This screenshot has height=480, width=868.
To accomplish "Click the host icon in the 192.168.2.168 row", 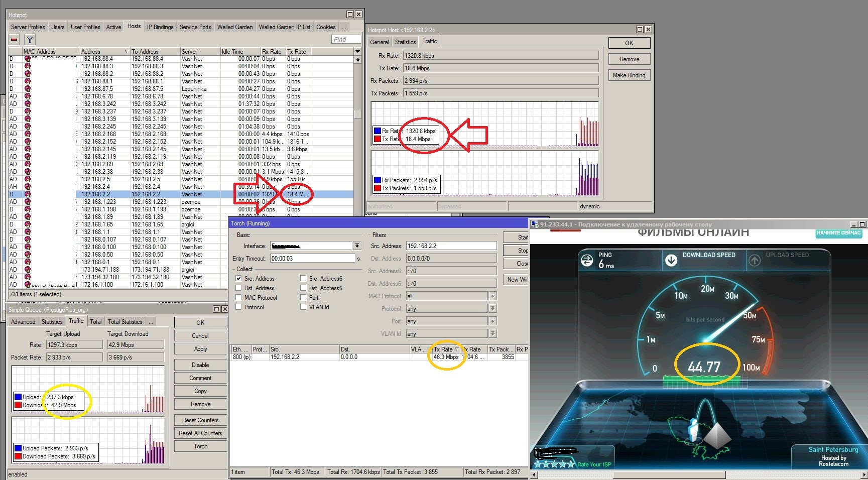I will pyautogui.click(x=27, y=134).
